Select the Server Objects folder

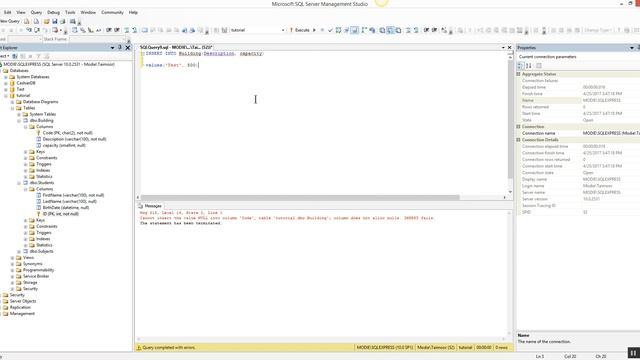23,301
